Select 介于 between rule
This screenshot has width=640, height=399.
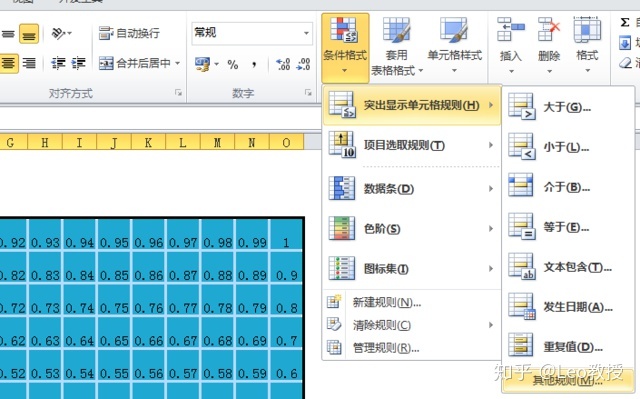568,187
